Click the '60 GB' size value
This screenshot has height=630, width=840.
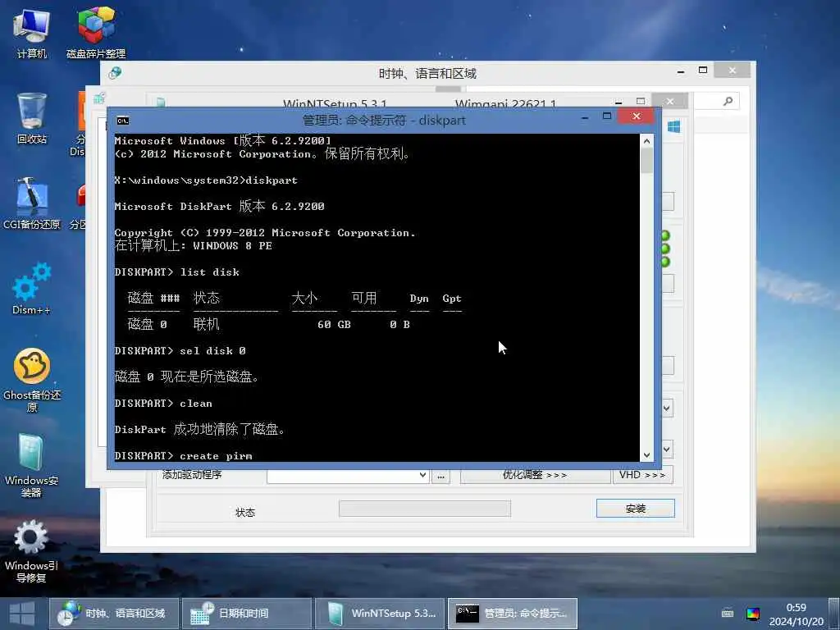coord(335,325)
